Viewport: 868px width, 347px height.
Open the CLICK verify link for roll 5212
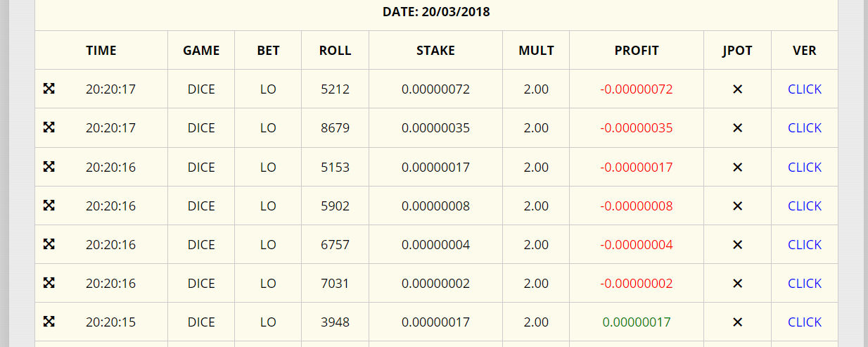[x=804, y=89]
